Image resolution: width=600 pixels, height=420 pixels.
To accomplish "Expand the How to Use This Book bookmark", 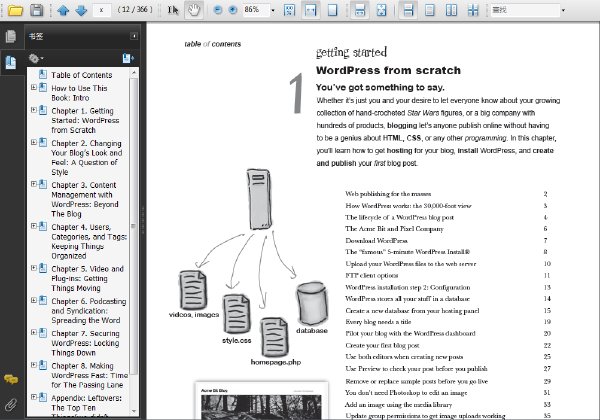I will [x=34, y=88].
